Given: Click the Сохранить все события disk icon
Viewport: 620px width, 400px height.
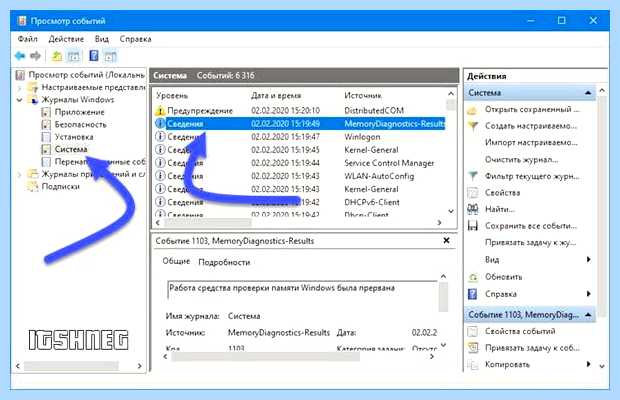Looking at the screenshot, I should tap(473, 226).
